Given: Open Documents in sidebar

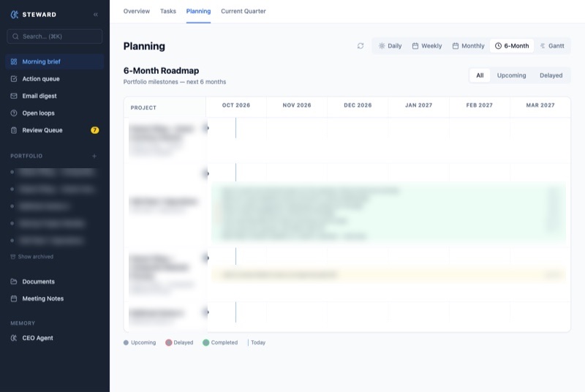Looking at the screenshot, I should (54, 282).
